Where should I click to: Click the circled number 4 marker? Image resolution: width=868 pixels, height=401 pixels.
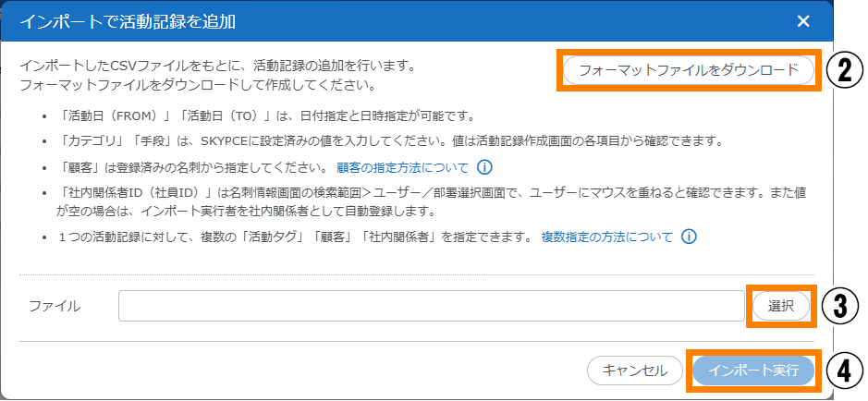tap(844, 371)
